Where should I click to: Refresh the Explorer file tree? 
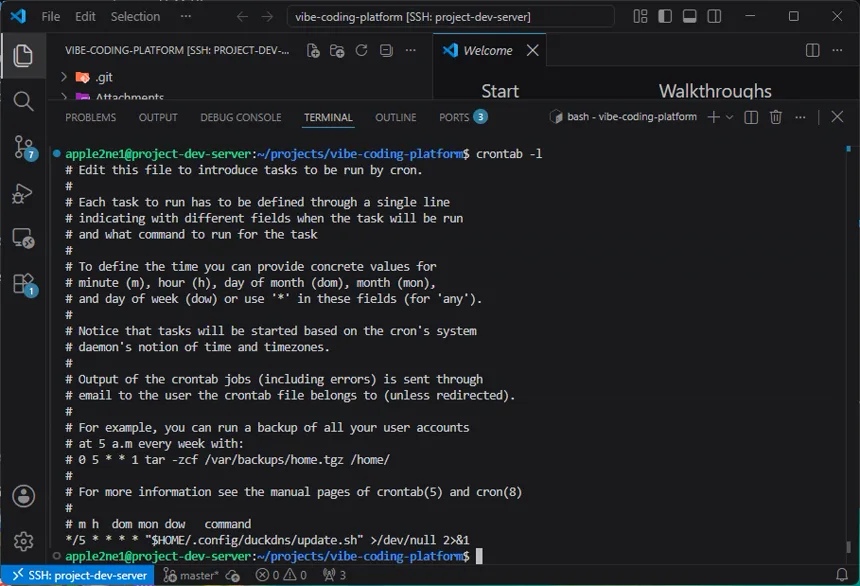pos(361,50)
